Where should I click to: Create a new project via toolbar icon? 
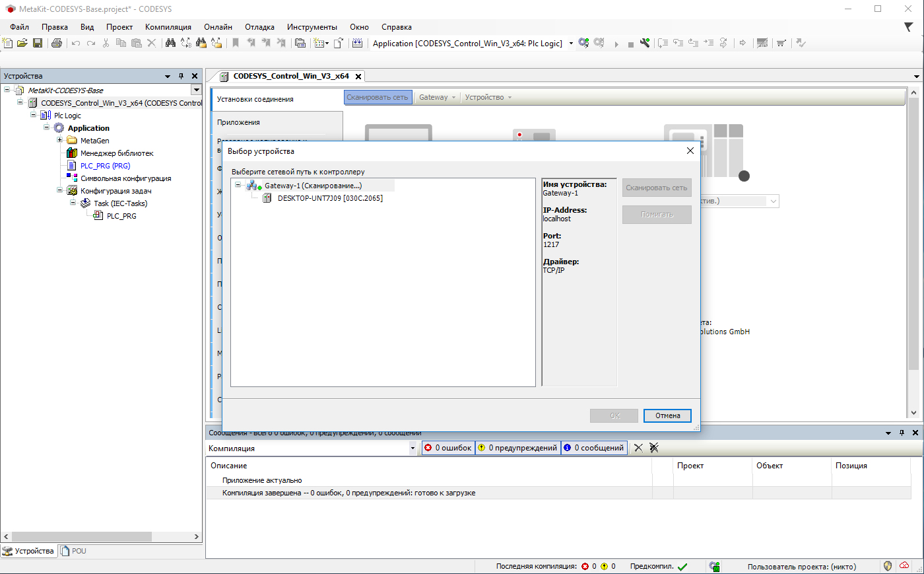8,43
